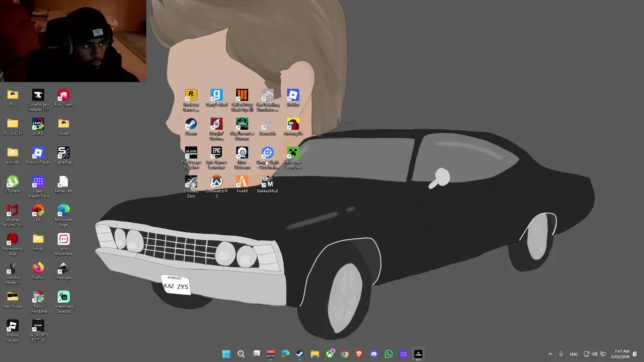644x362 pixels.
Task: Select the Epic Games Launcher icon
Action: [x=216, y=158]
